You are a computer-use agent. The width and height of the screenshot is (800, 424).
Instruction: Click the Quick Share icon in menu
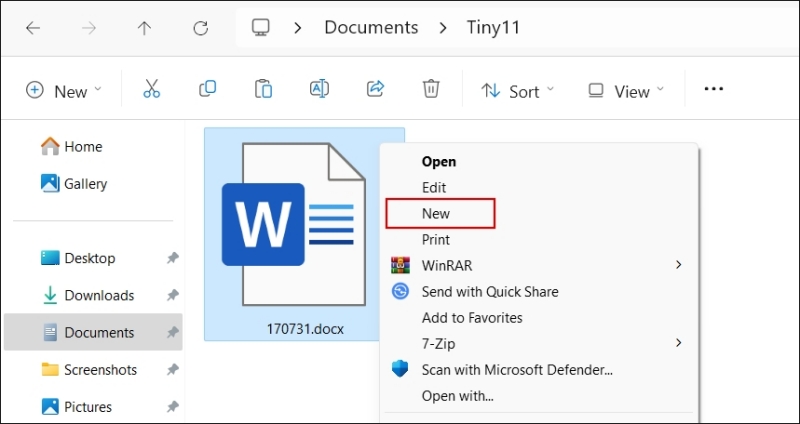(x=400, y=292)
